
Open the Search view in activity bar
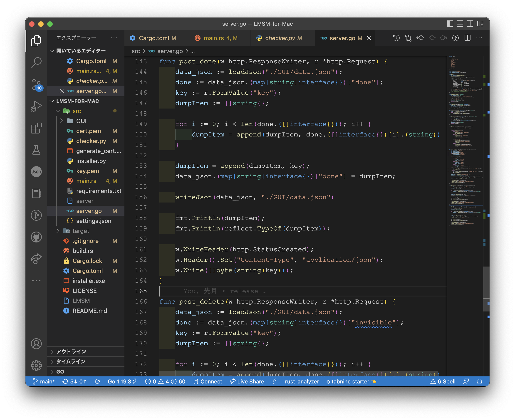click(x=36, y=62)
